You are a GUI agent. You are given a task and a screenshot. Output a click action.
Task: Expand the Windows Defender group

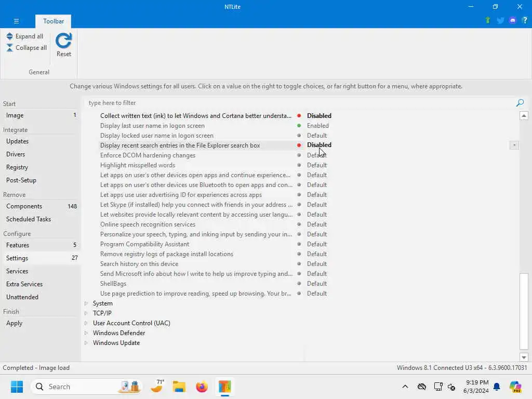tap(86, 333)
